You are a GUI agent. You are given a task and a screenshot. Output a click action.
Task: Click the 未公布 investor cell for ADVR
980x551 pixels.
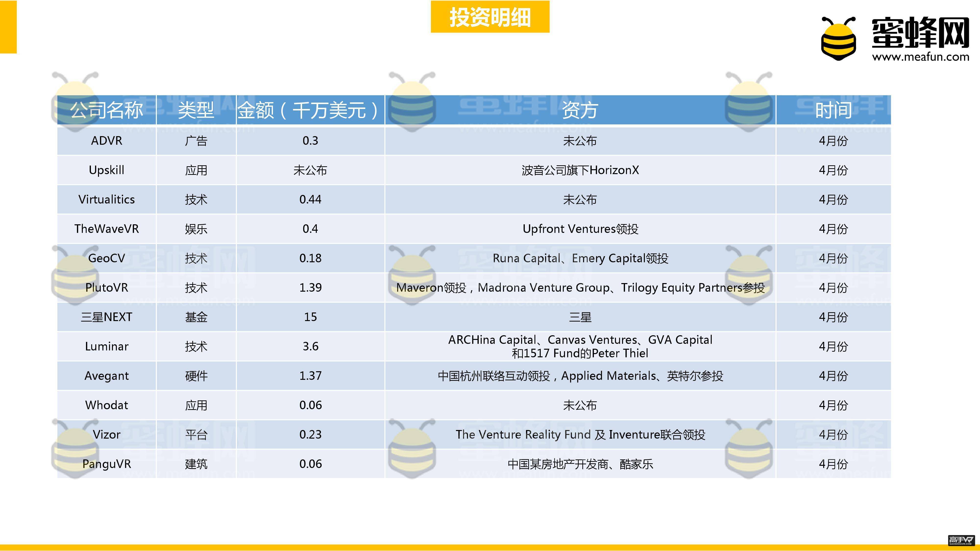[580, 141]
